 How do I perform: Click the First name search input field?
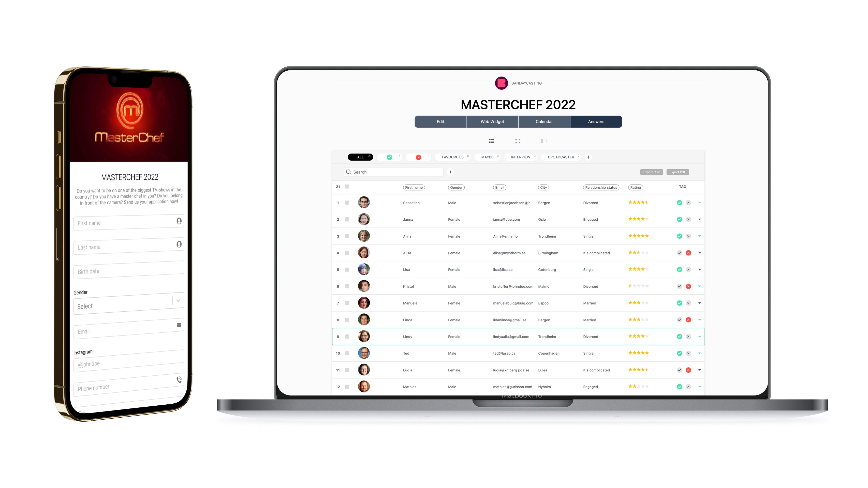tap(414, 187)
